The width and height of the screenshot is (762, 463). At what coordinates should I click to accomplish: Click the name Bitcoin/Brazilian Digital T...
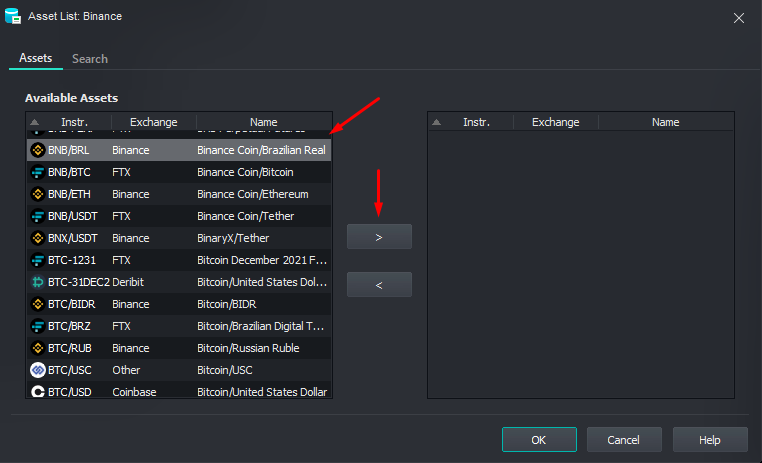tap(260, 326)
